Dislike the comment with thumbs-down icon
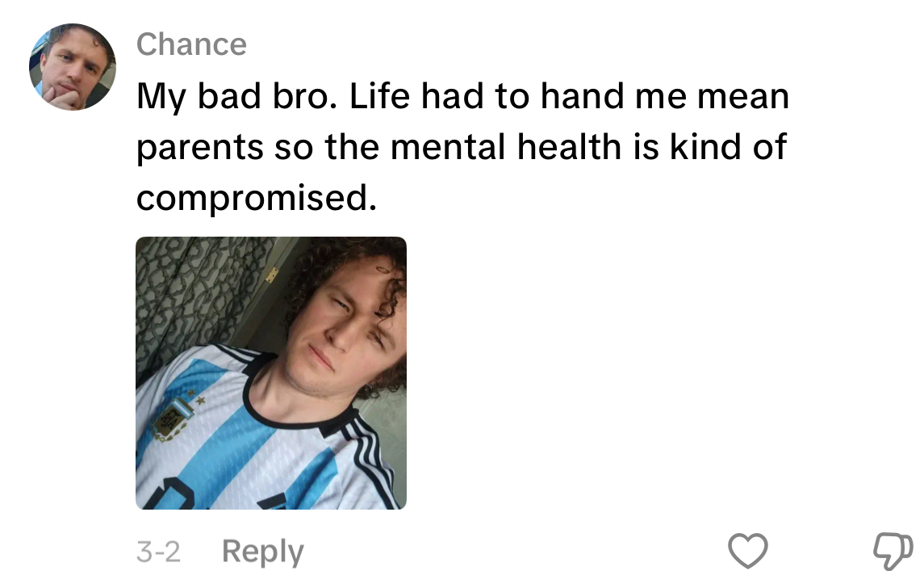 point(893,551)
